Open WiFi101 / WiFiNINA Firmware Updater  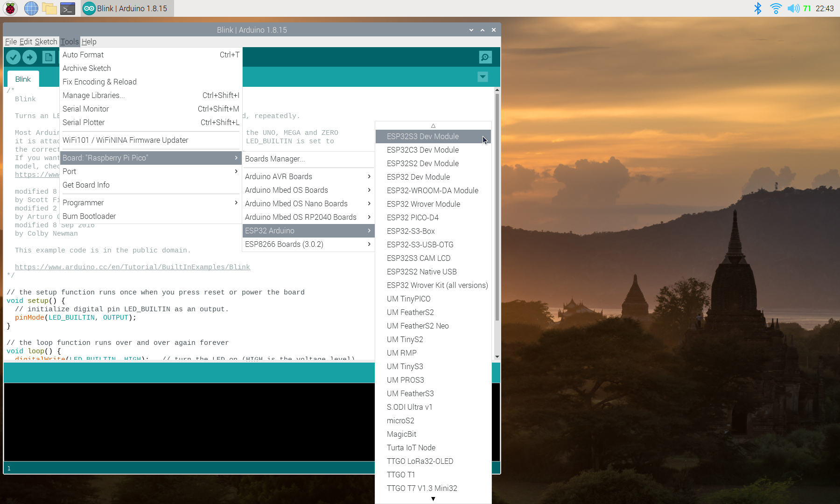pyautogui.click(x=151, y=140)
